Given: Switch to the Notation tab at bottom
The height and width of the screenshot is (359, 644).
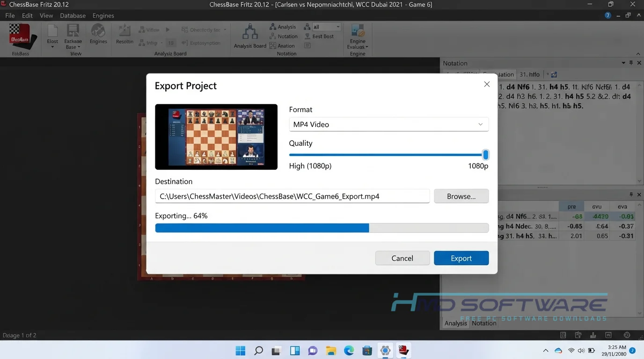Looking at the screenshot, I should tap(484, 323).
